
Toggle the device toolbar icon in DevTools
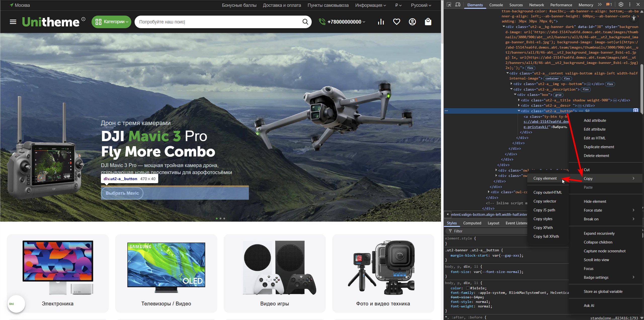(458, 5)
